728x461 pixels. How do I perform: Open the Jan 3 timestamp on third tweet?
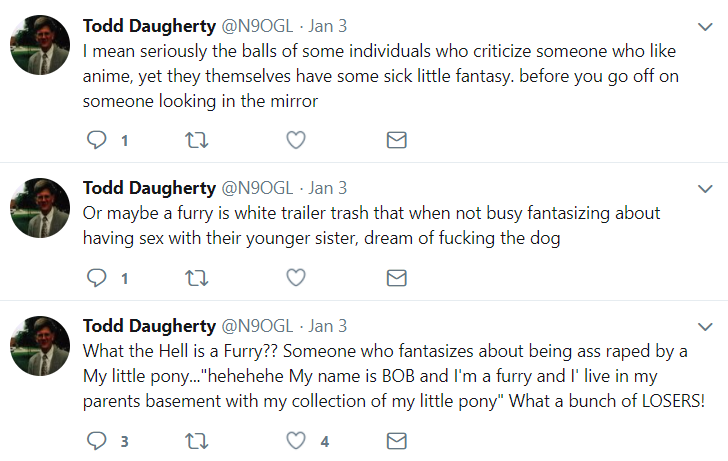[x=328, y=326]
